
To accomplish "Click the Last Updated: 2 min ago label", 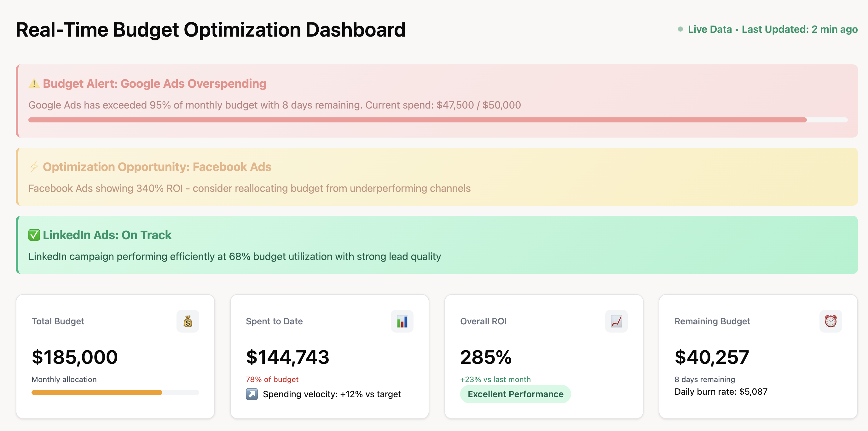I will point(800,29).
